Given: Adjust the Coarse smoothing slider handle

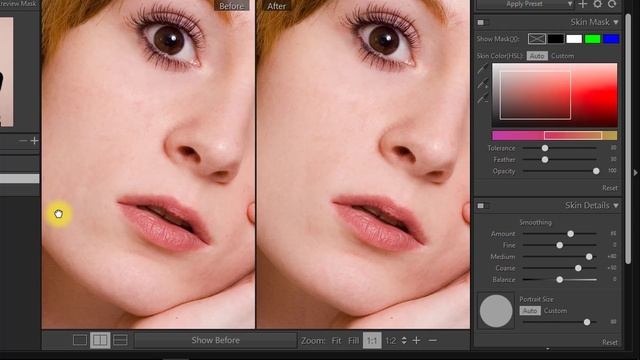Looking at the screenshot, I should click(x=578, y=268).
